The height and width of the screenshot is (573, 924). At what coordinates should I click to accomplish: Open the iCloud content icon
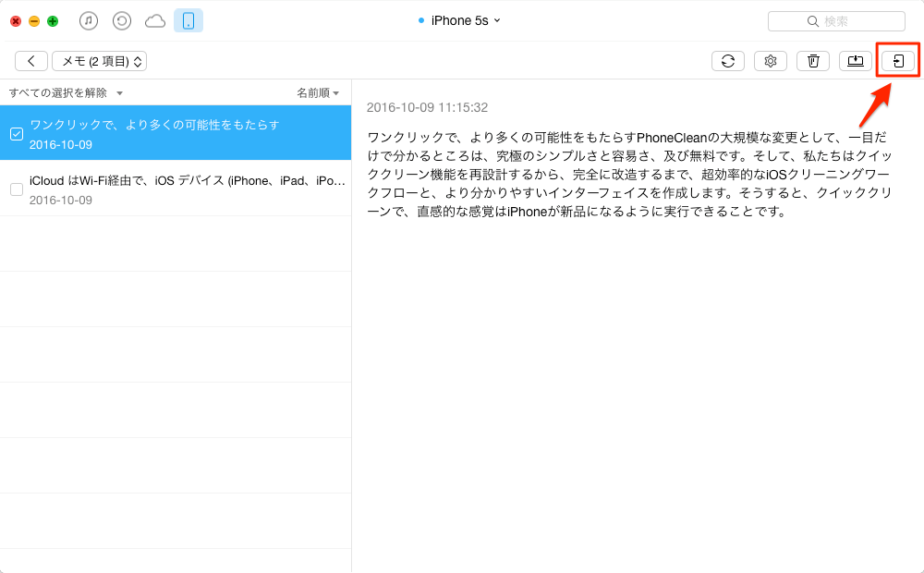(x=155, y=22)
